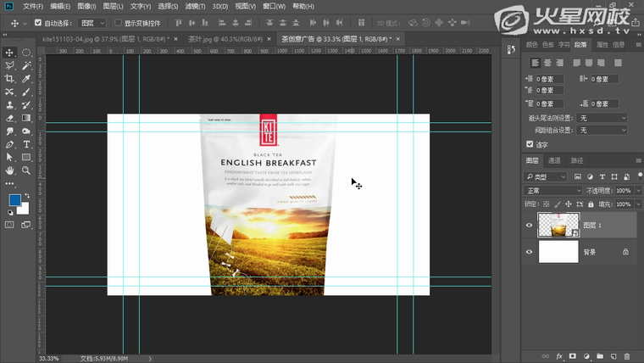The height and width of the screenshot is (363, 644).
Task: Select the Eyedropper tool
Action: [x=26, y=79]
